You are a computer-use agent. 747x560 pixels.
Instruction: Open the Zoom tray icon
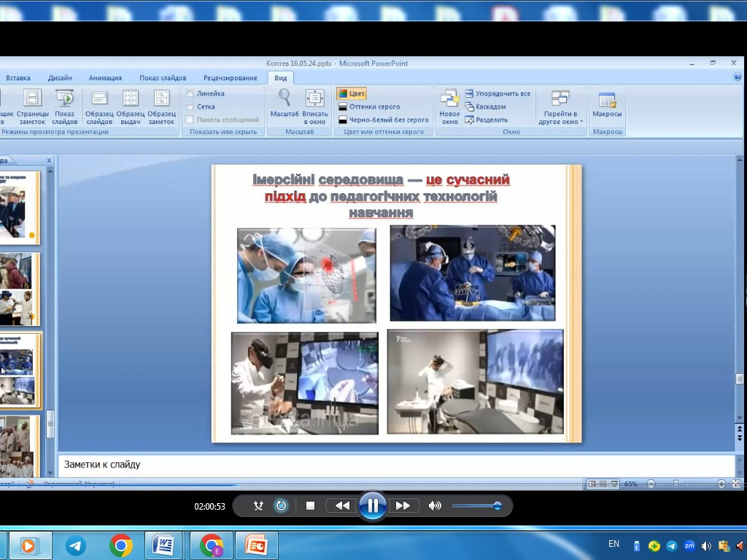tap(689, 545)
